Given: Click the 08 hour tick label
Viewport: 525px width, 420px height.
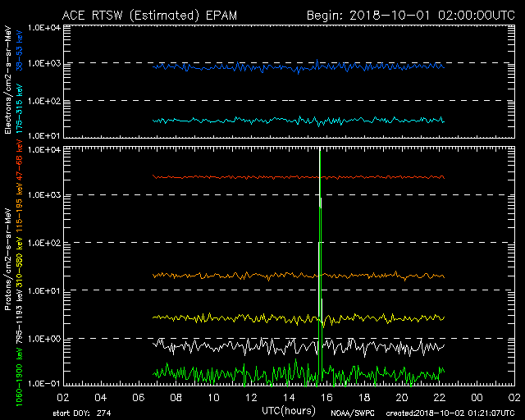Looking at the screenshot, I should (176, 396).
